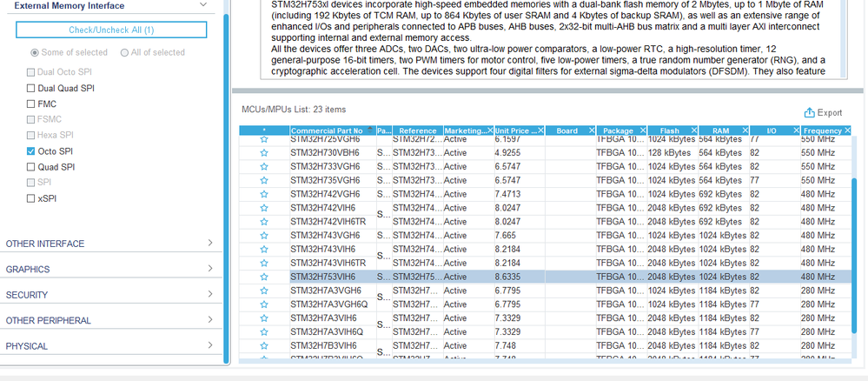Screen dimensions: 868x381
Task: Star the selected STM32H753VIH6 row
Action: (264, 277)
